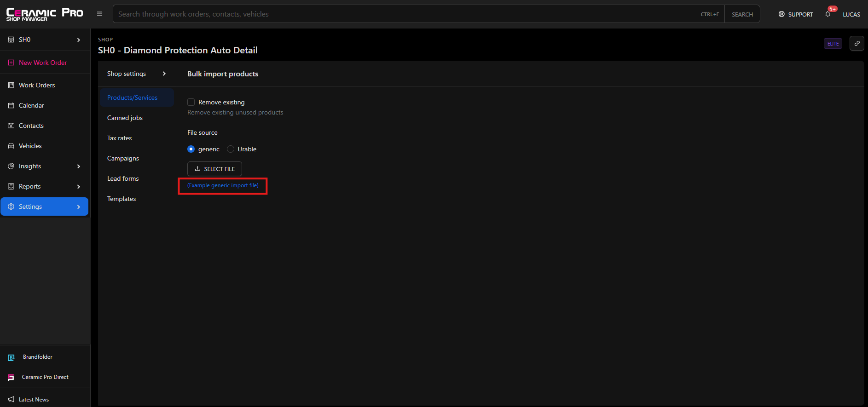Click the SH0 shop storefront icon

click(x=11, y=40)
